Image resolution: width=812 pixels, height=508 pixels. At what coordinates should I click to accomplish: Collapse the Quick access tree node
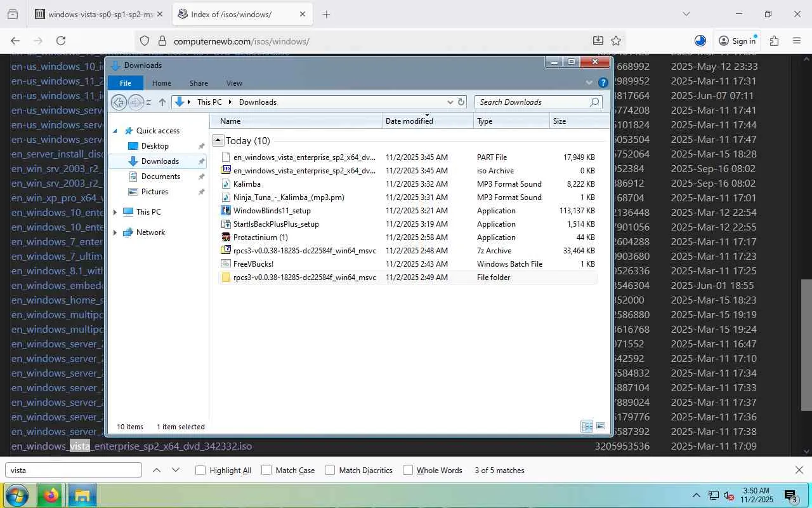coord(115,131)
